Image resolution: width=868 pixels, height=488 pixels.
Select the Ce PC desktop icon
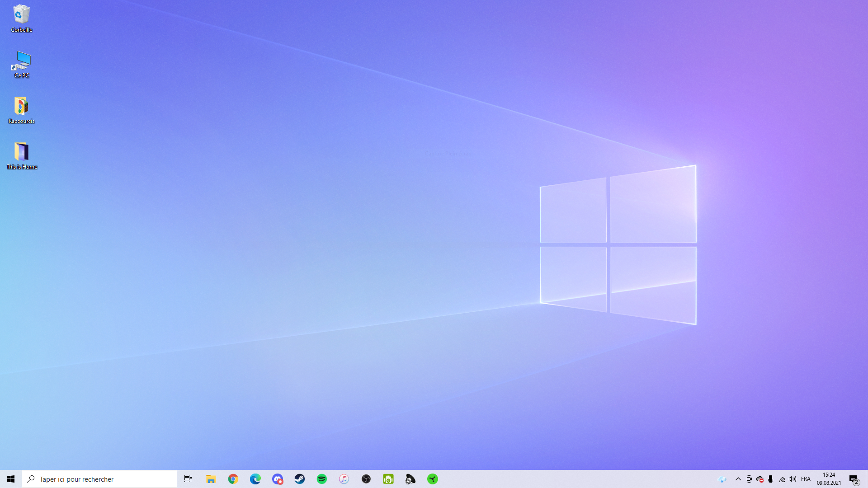(x=21, y=65)
